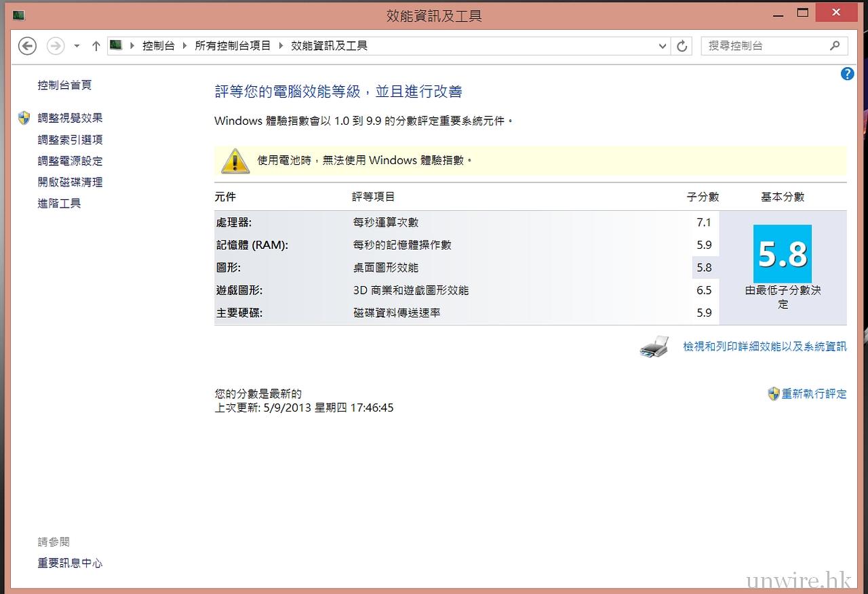Click the Refresh button in address bar
The width and height of the screenshot is (868, 594).
[x=682, y=46]
